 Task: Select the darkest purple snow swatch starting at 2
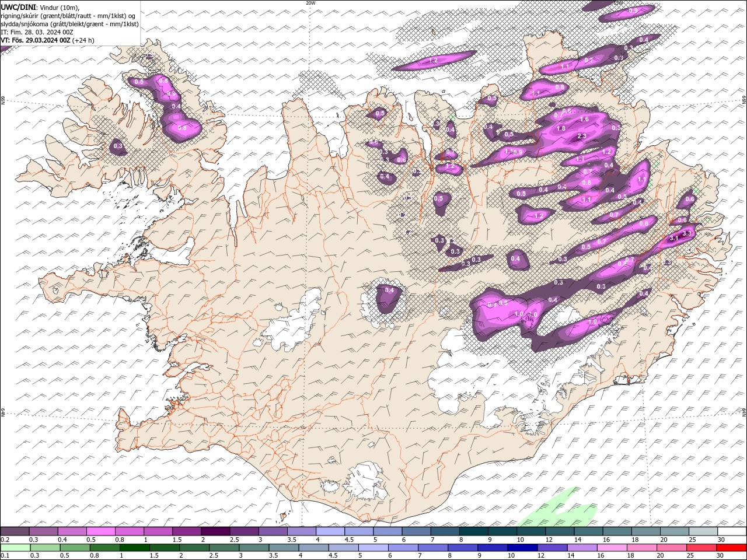(x=215, y=531)
